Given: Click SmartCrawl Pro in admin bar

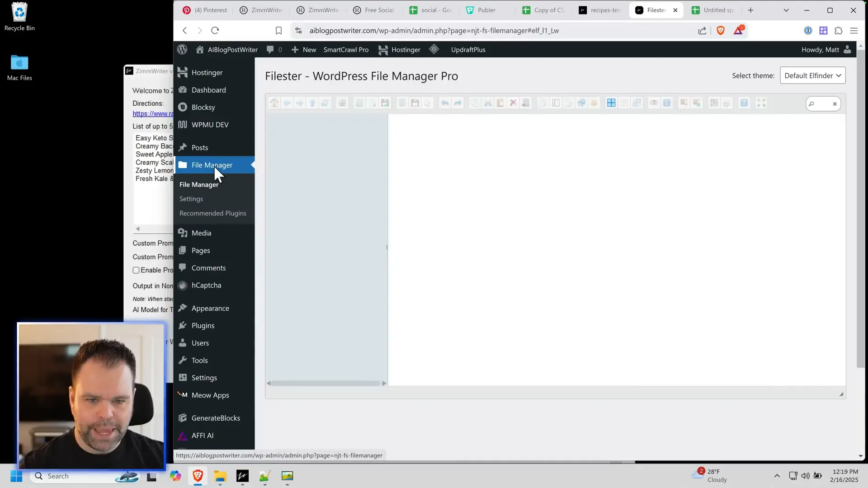Looking at the screenshot, I should tap(346, 50).
